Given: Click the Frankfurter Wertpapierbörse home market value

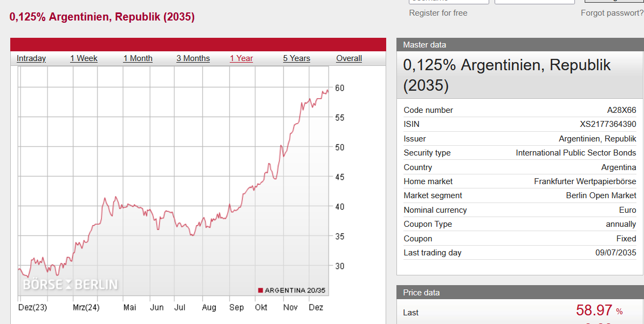Looking at the screenshot, I should pyautogui.click(x=585, y=181).
